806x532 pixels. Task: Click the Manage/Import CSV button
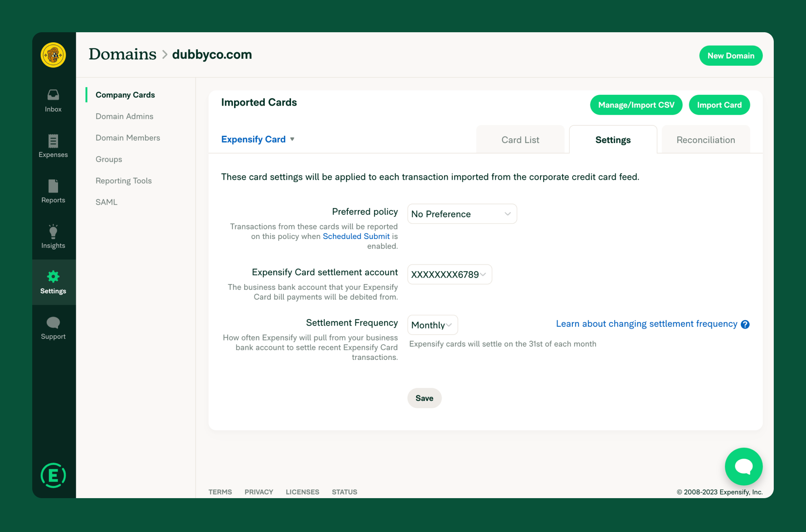[x=636, y=105]
